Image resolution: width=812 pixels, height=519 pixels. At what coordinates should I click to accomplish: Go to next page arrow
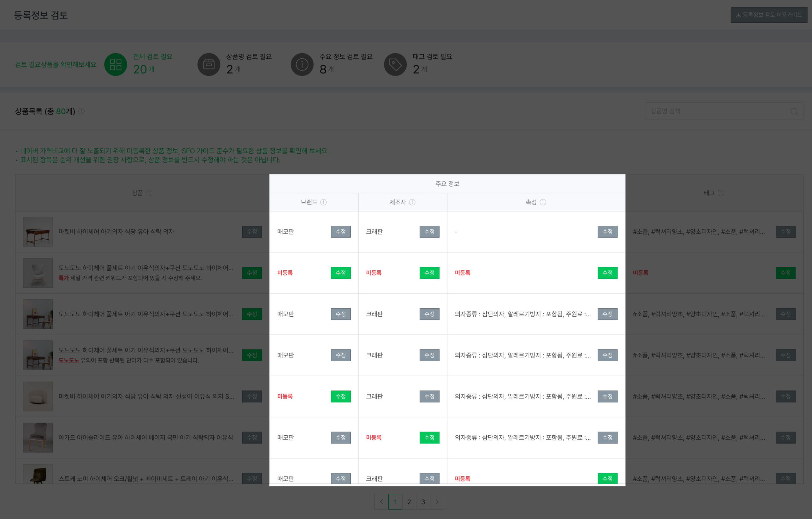(437, 502)
